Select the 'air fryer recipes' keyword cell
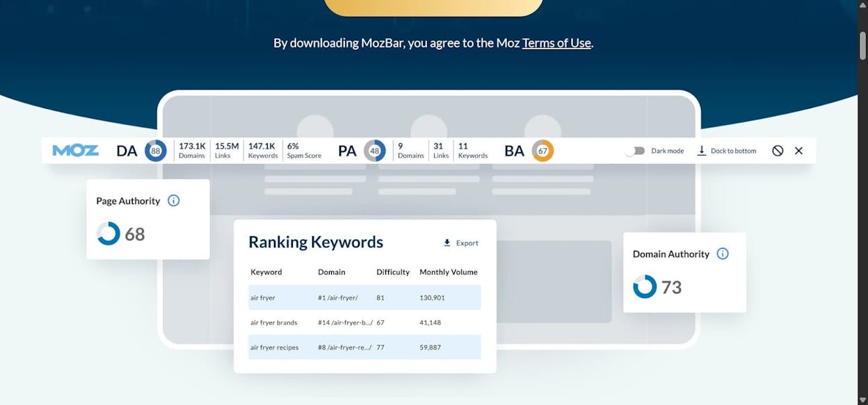 [x=275, y=347]
